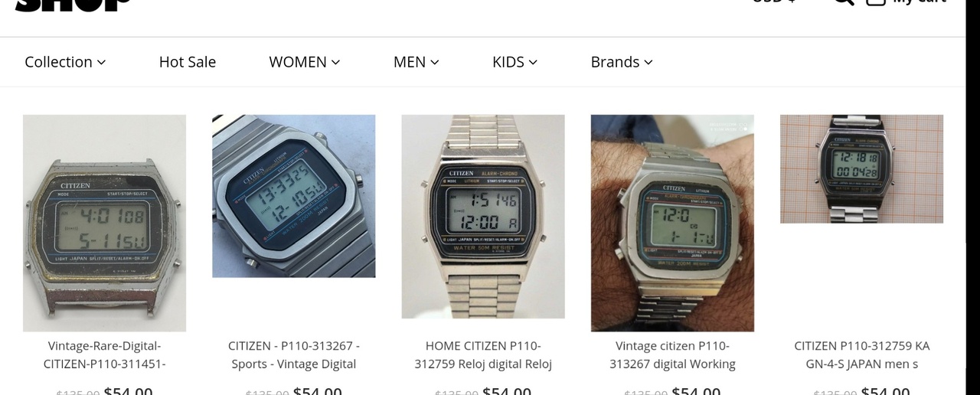Open HOME CITIZEN P110-312759 Reloj digital link
Image resolution: width=980 pixels, height=395 pixels.
click(483, 355)
